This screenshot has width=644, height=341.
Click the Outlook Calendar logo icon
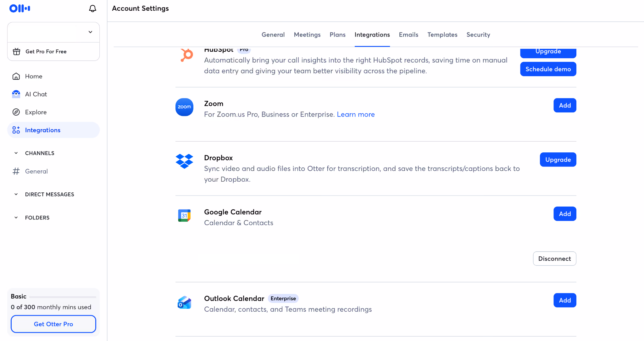pyautogui.click(x=184, y=302)
